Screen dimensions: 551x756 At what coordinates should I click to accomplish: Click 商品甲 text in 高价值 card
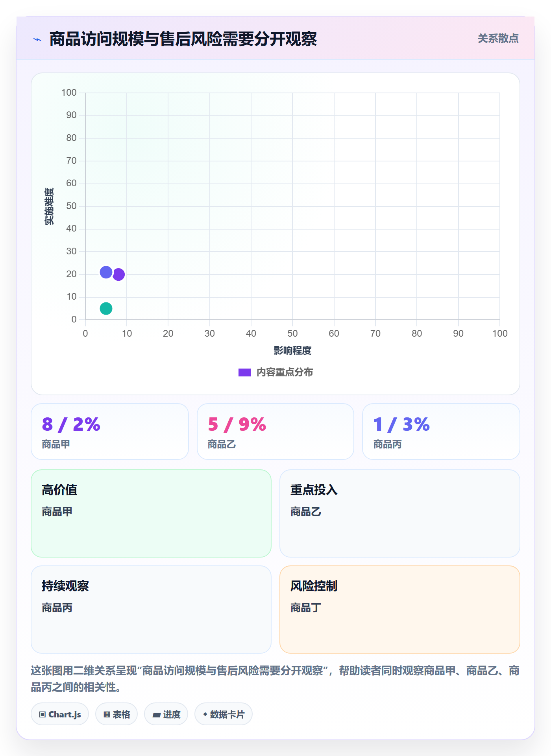pyautogui.click(x=57, y=512)
